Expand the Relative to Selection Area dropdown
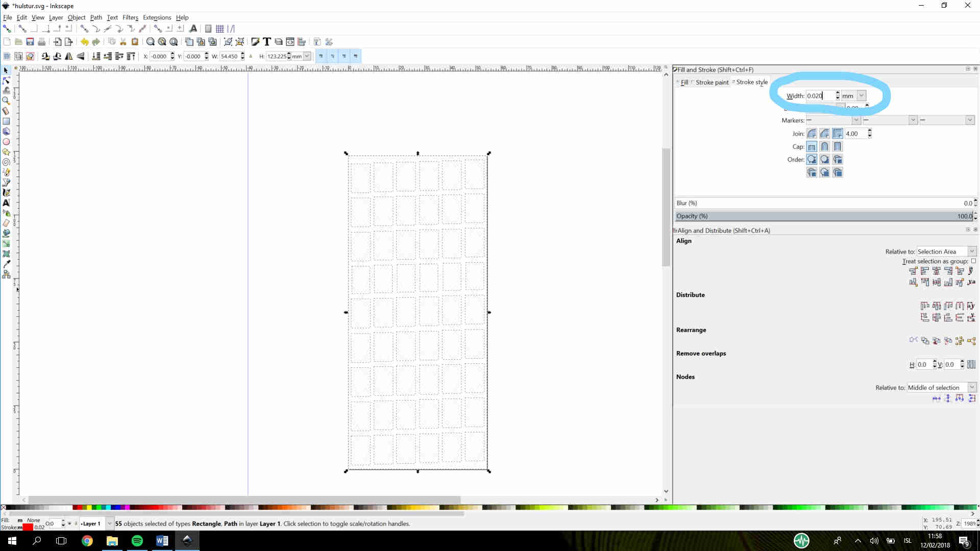 (x=972, y=252)
